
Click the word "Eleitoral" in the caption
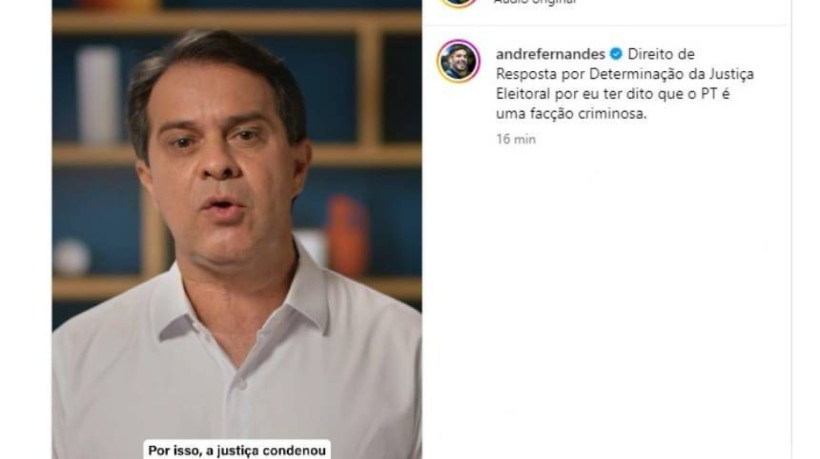pyautogui.click(x=522, y=94)
